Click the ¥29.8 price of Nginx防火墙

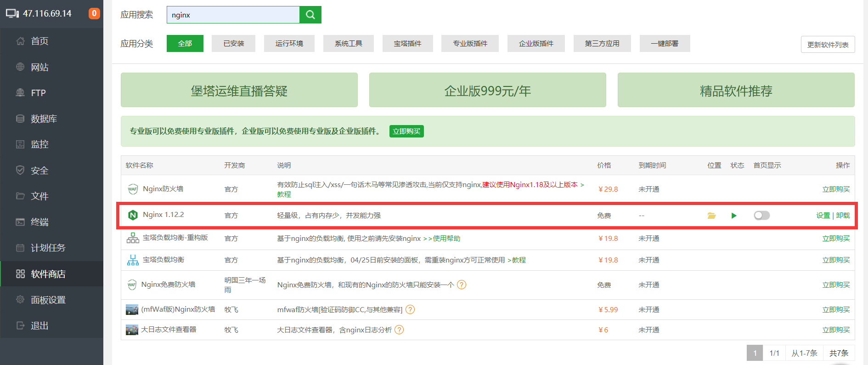coord(608,189)
